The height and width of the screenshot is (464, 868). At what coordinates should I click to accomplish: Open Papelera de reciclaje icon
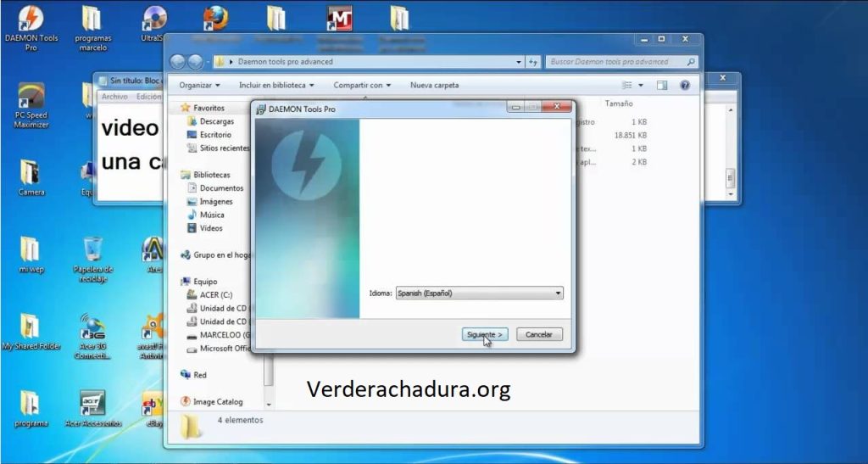pyautogui.click(x=92, y=259)
